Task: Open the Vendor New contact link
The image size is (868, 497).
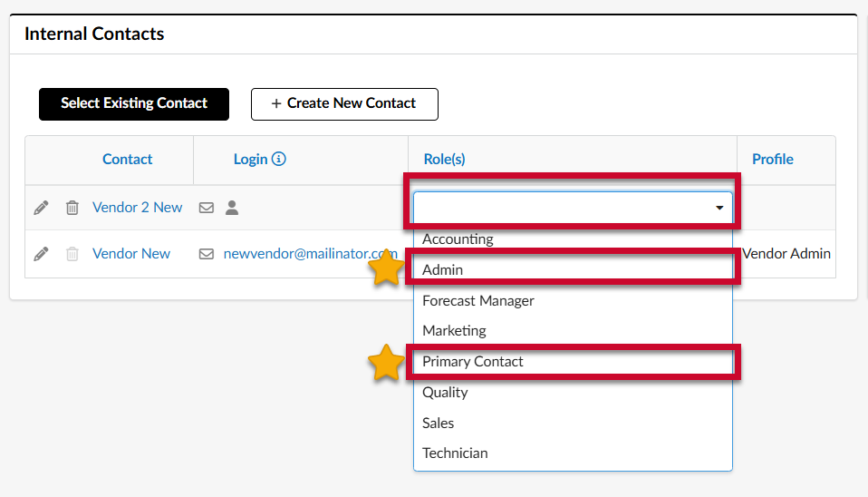Action: [x=131, y=254]
